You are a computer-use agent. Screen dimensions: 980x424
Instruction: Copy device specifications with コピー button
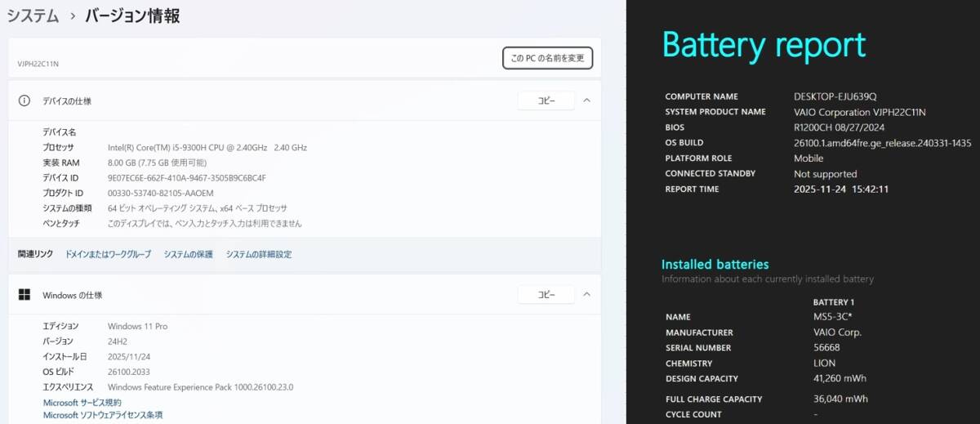[x=546, y=100]
